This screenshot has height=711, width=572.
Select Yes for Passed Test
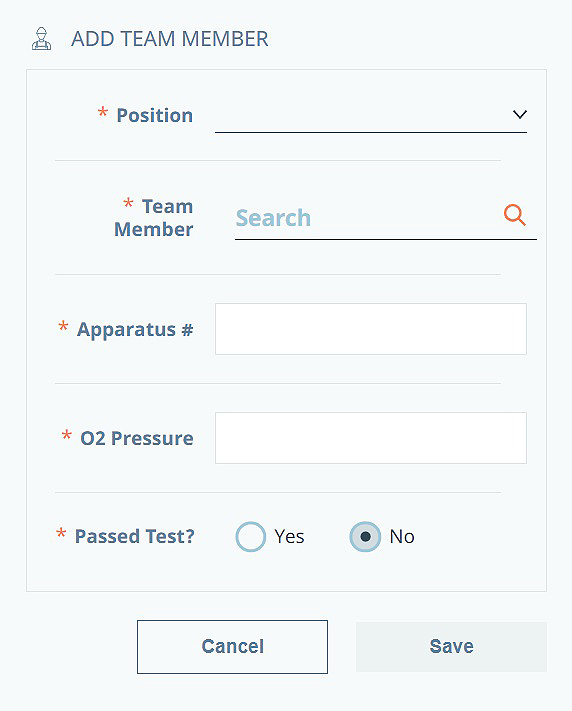coord(250,536)
